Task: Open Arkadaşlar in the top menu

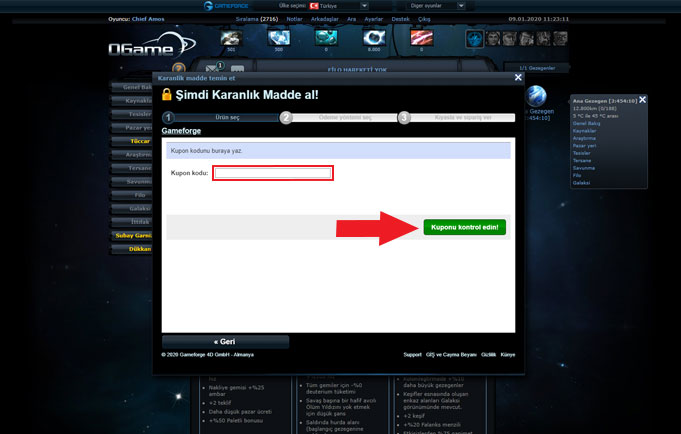Action: pos(324,19)
